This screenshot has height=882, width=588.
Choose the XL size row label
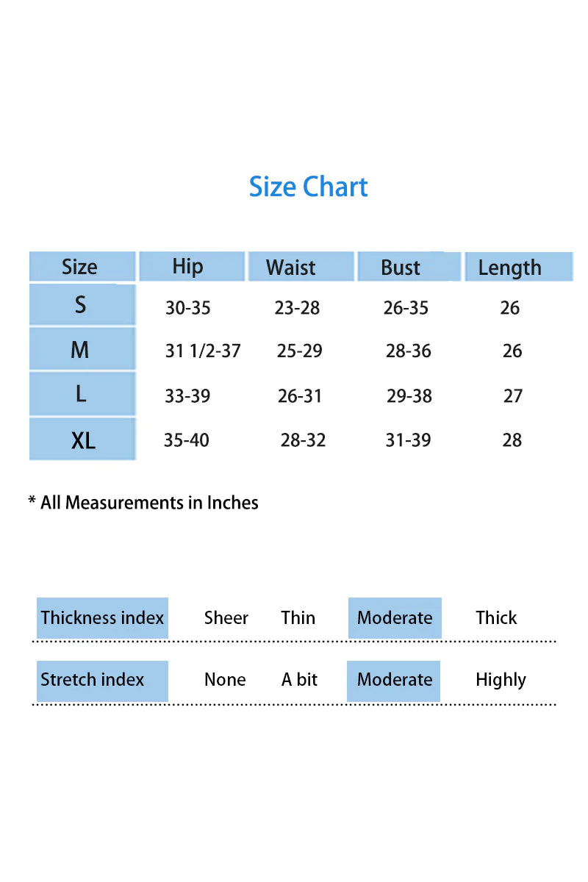coord(83,440)
